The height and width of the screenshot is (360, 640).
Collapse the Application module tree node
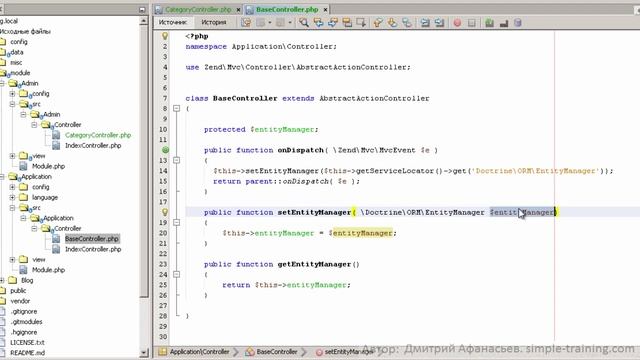(2, 177)
